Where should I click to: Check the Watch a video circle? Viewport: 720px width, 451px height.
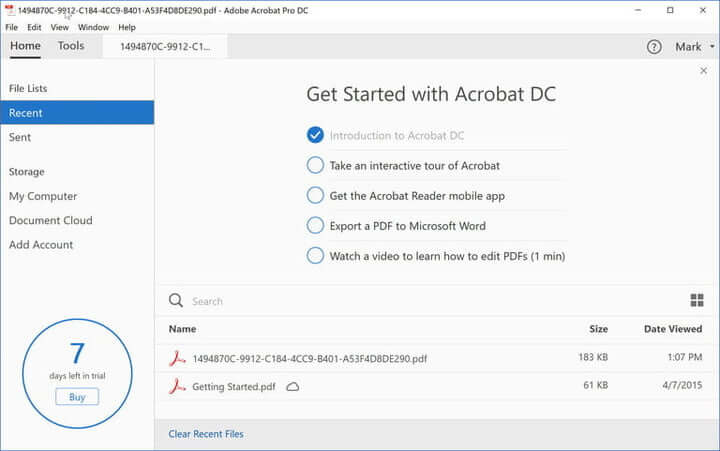coord(315,256)
